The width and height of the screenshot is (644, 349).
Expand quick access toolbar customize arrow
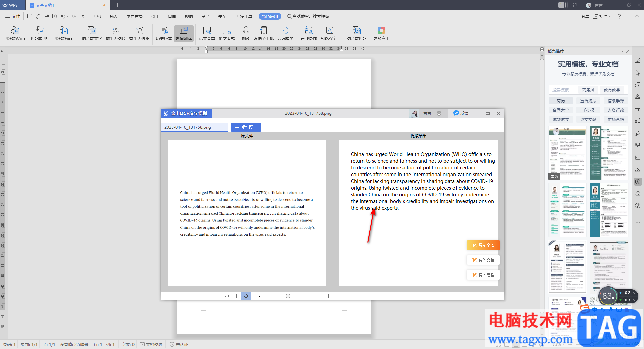coord(83,16)
